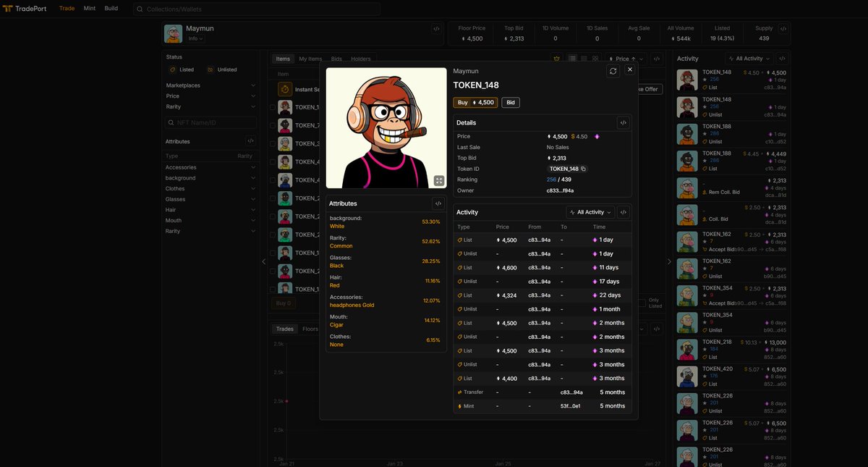Expand the Accessories attribute filter
Image resolution: width=868 pixels, height=467 pixels.
pyautogui.click(x=210, y=167)
